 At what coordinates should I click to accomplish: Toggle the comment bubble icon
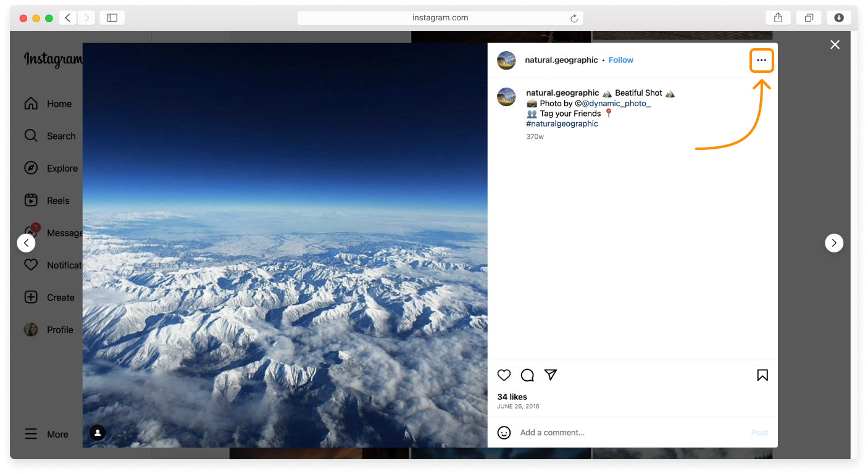(x=527, y=375)
